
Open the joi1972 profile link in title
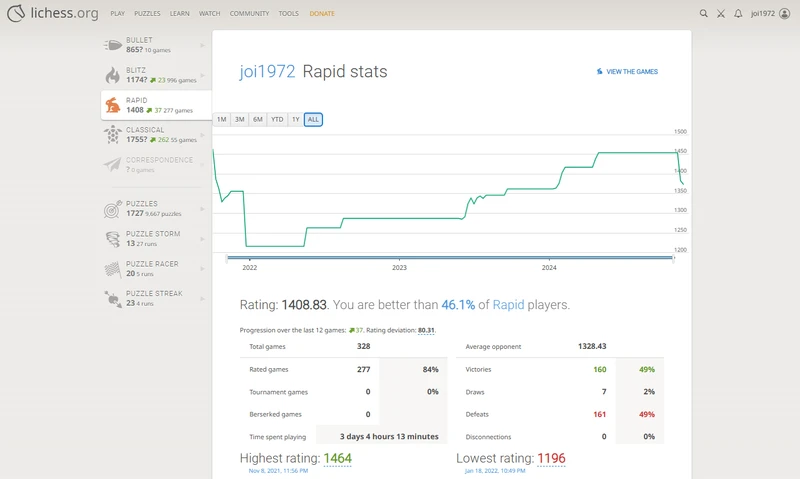[267, 72]
